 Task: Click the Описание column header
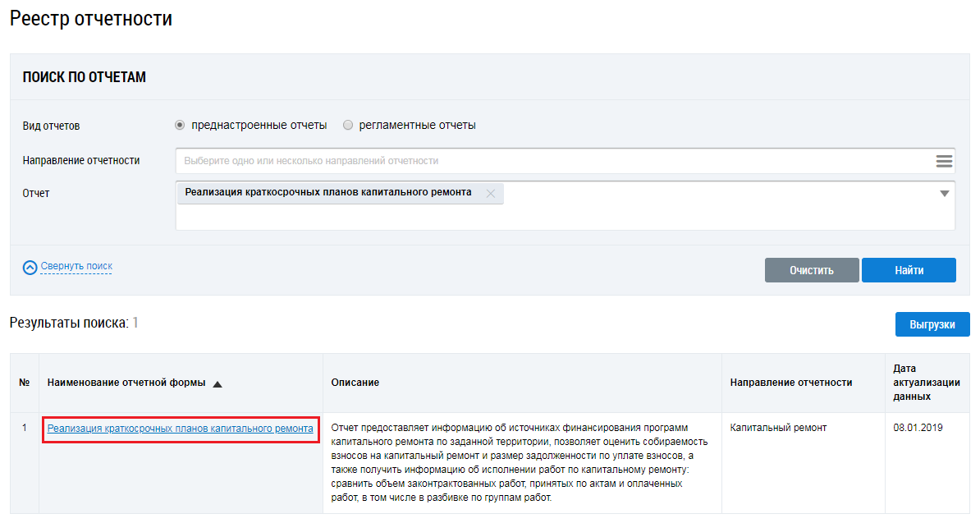coord(355,383)
